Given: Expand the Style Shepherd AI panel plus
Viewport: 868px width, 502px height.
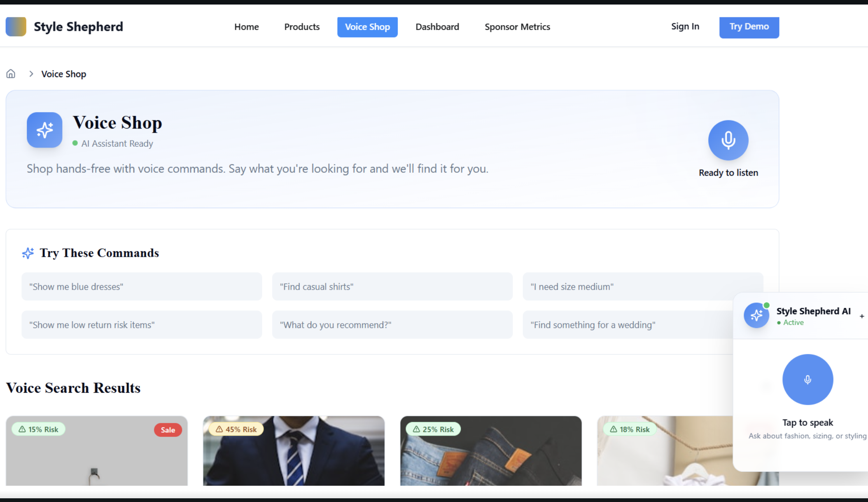Looking at the screenshot, I should coord(862,316).
